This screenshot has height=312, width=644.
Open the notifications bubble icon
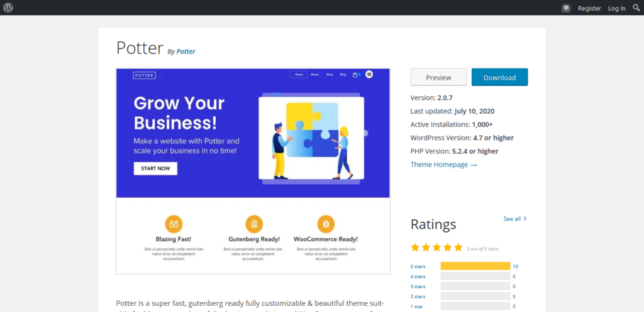(567, 8)
